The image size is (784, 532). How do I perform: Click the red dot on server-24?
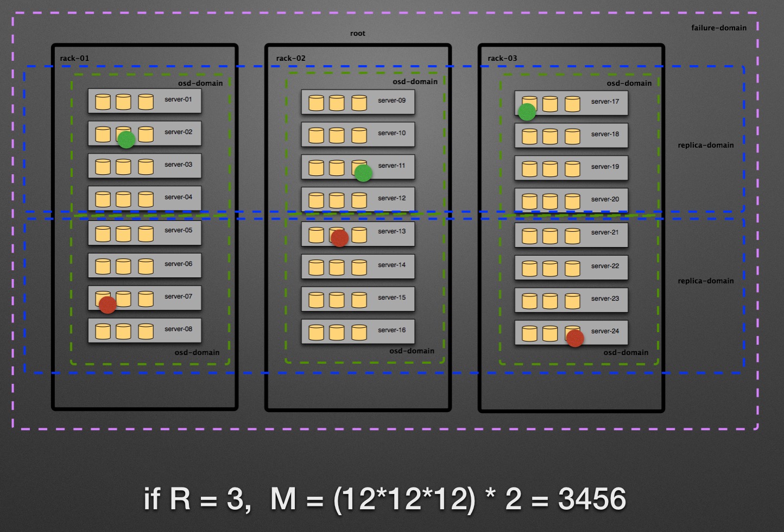[575, 338]
